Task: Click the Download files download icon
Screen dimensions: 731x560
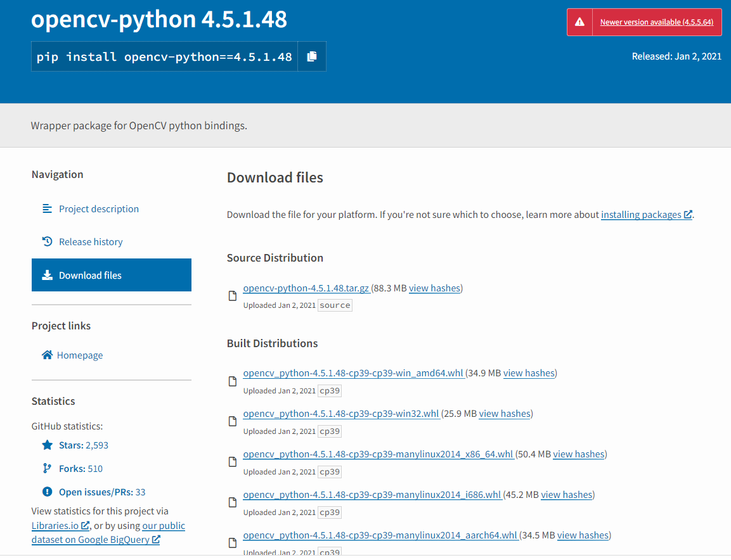Action: (46, 274)
